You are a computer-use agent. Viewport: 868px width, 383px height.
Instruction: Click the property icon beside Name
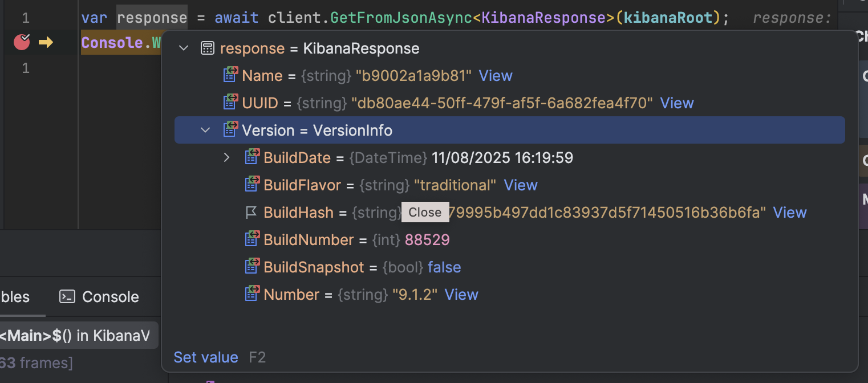231,75
